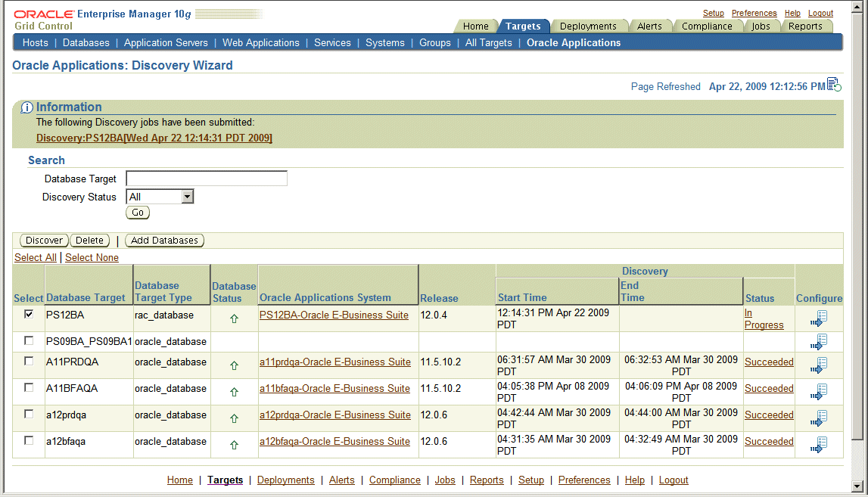Click the Select None link
868x497 pixels.
(92, 257)
